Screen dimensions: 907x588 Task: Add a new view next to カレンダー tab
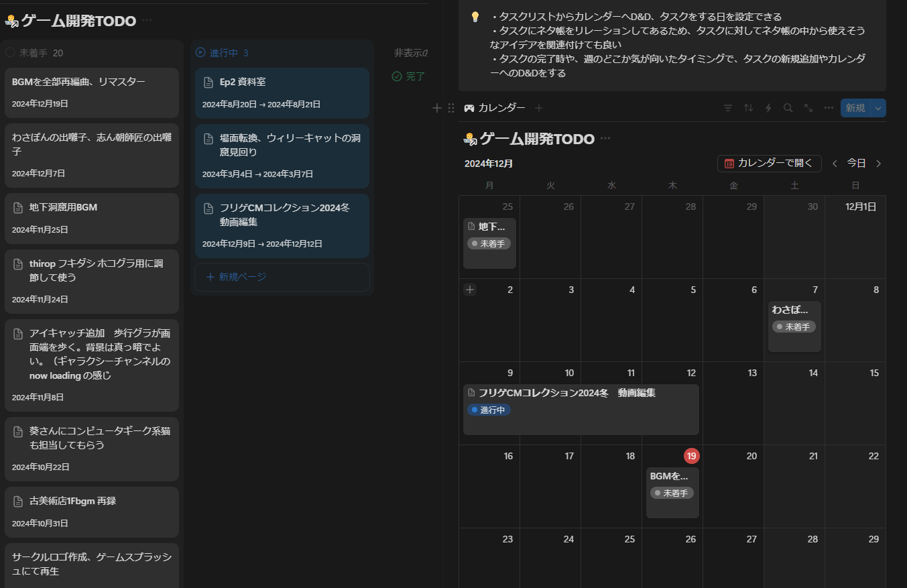coord(539,108)
